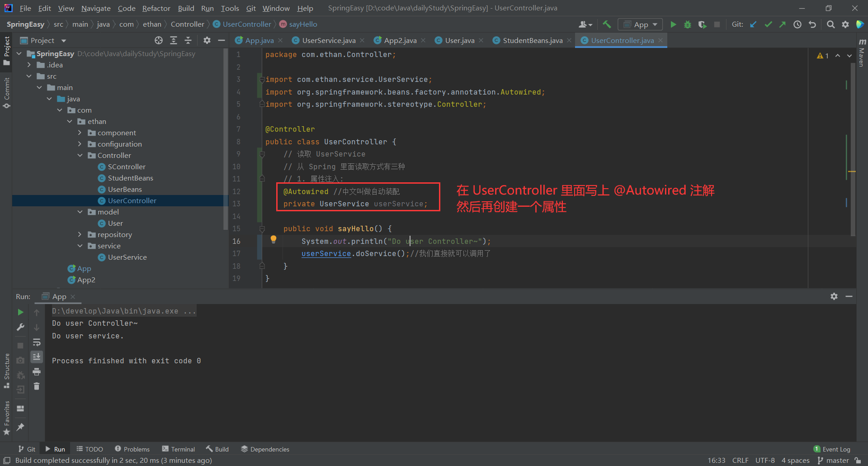868x466 pixels.
Task: Click the Build project hammer icon
Action: pos(607,24)
